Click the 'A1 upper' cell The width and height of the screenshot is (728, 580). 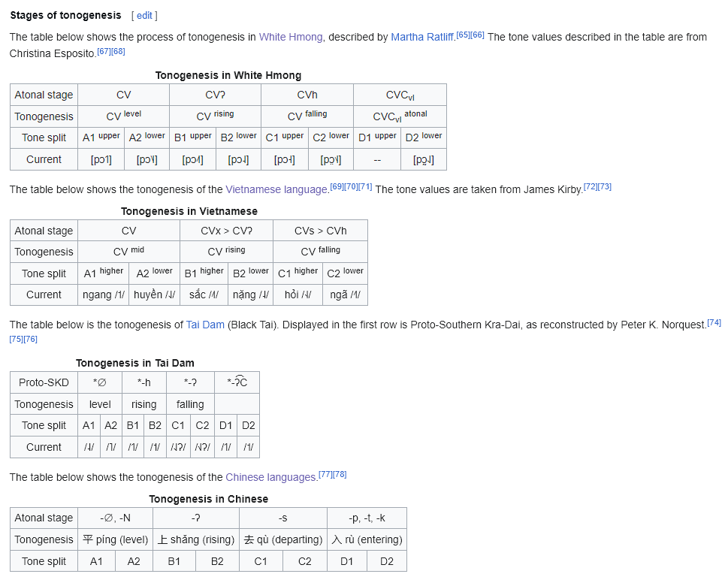click(x=101, y=137)
